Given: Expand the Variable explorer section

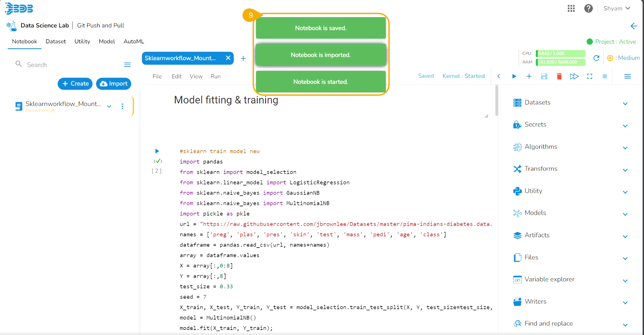Looking at the screenshot, I should 625,280.
